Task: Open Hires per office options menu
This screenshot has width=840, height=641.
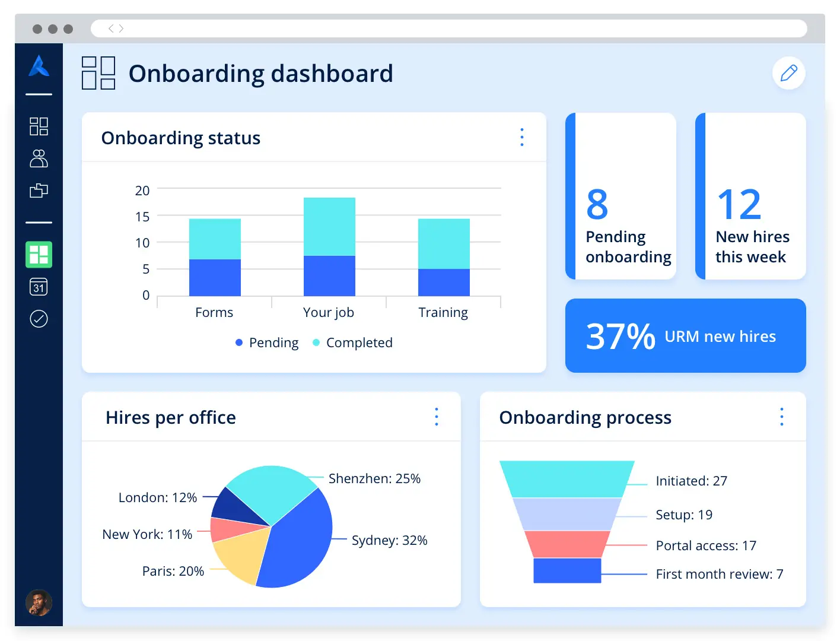Action: coord(436,417)
